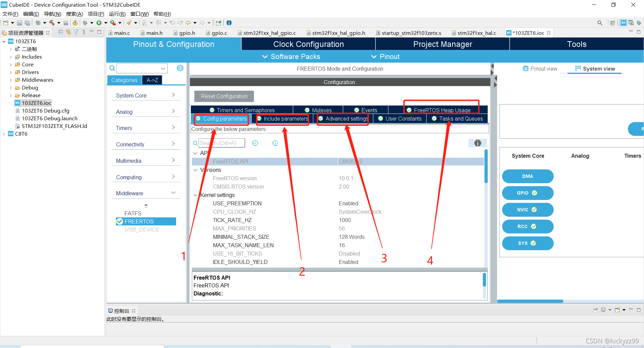Collapse the Versions group
Image resolution: width=644 pixels, height=348 pixels.
pos(195,170)
